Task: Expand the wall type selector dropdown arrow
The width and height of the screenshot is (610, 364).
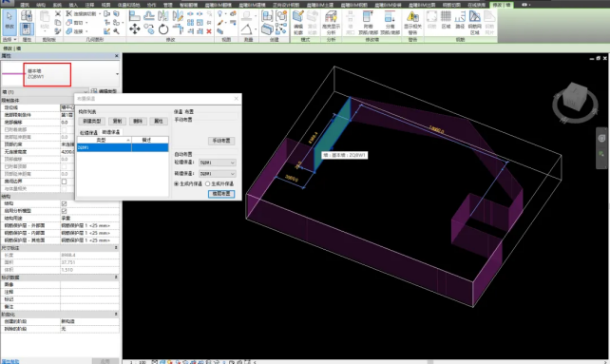Action: 117,74
